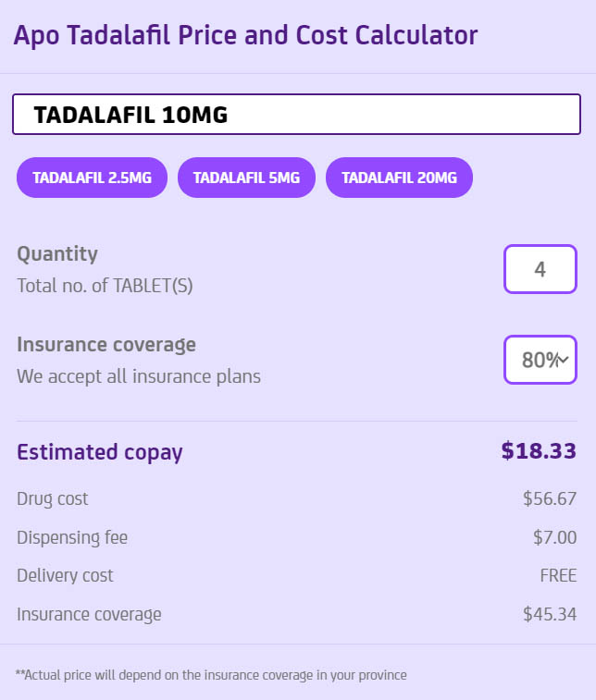
Task: Click 'We accept all insurance plans' text
Action: 139,376
